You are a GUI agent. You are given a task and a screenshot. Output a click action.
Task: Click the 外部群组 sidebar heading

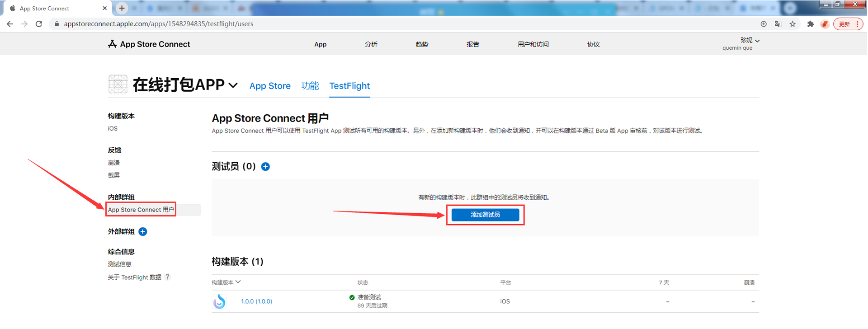click(121, 231)
